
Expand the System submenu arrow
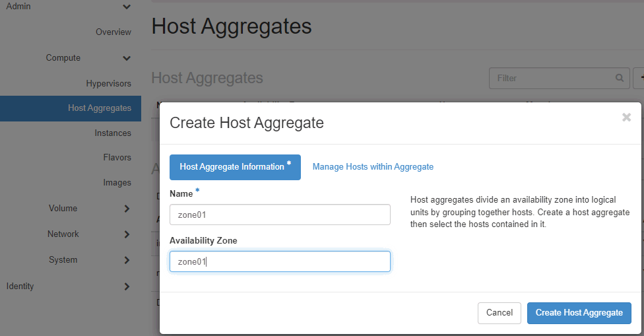(127, 260)
